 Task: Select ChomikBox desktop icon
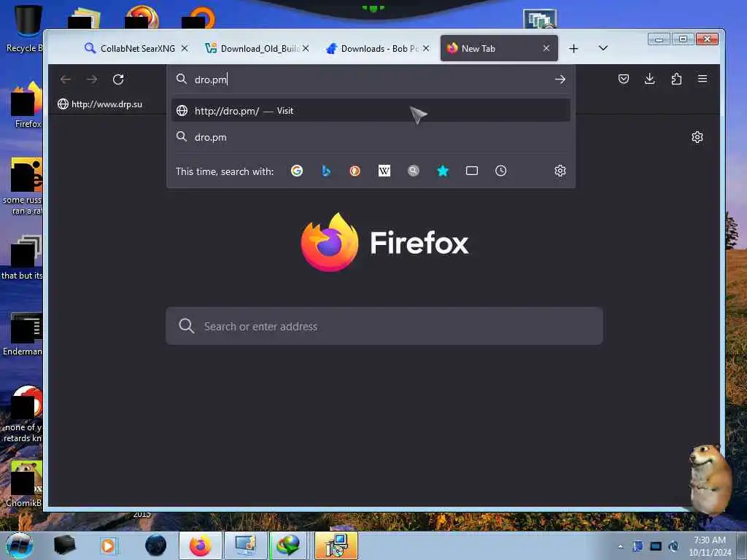pos(23,484)
